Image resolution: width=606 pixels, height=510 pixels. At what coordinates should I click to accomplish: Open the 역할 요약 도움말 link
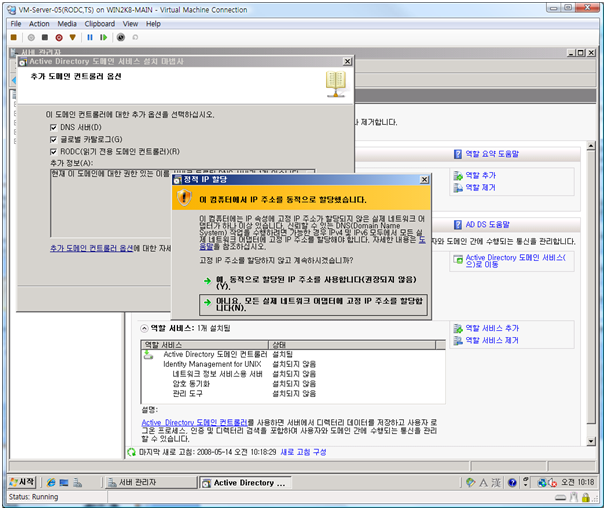[492, 154]
